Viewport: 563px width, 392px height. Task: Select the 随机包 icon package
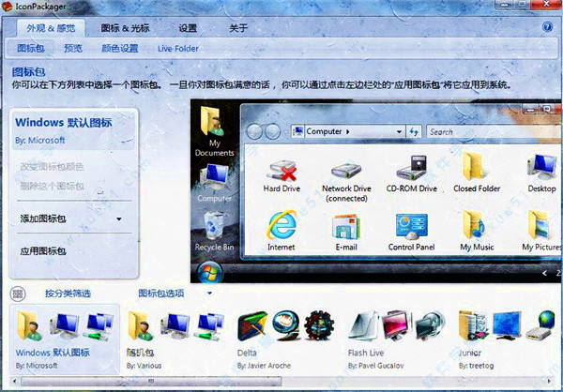click(176, 339)
